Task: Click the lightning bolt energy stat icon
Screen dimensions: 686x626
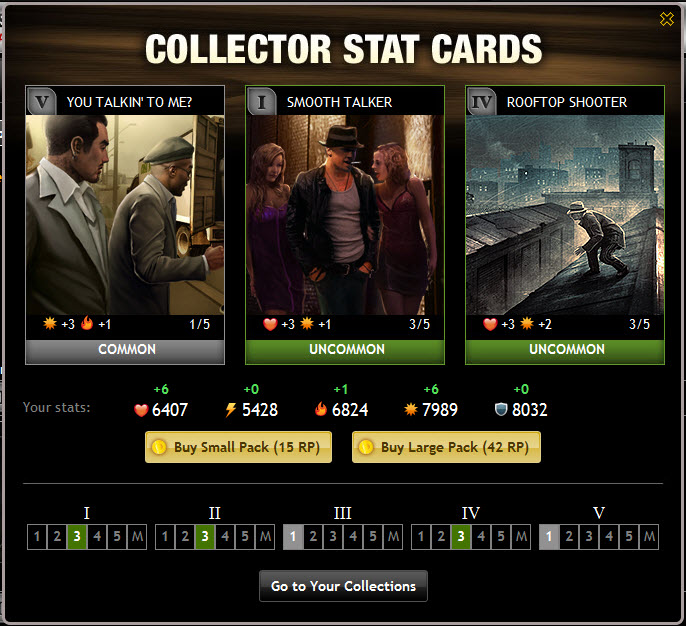Action: (231, 410)
